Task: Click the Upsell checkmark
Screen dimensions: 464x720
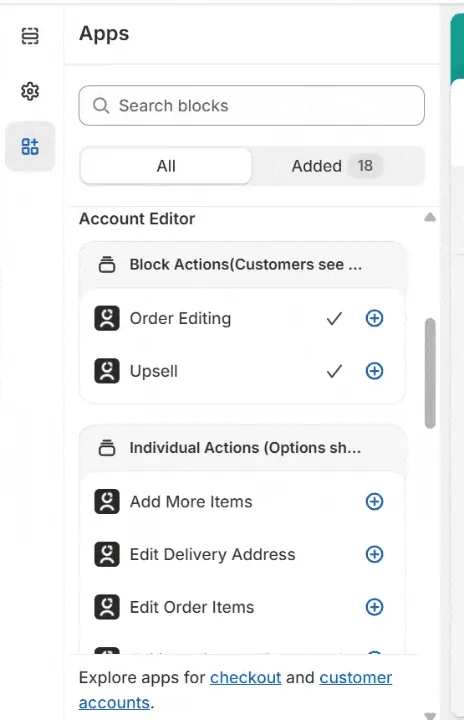Action: pos(334,371)
